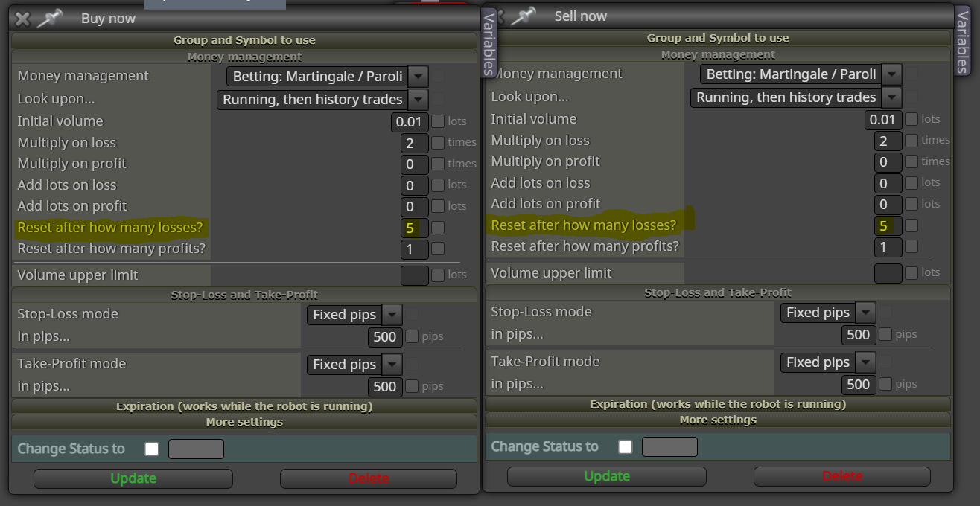The width and height of the screenshot is (980, 506).
Task: Toggle Add lots on profit checkbox in Sell now
Action: pos(911,204)
